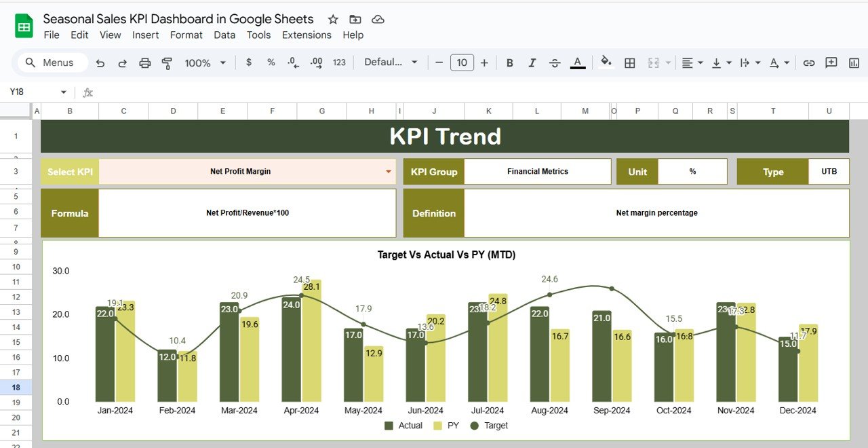Screen dimensions: 868x448
Task: Open the Insert chart icon
Action: 852,62
